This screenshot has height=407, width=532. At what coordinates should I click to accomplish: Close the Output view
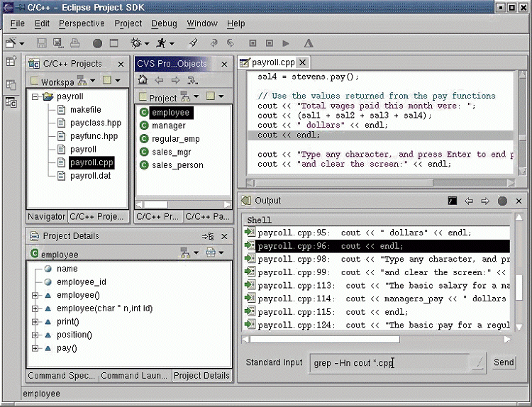tap(519, 201)
